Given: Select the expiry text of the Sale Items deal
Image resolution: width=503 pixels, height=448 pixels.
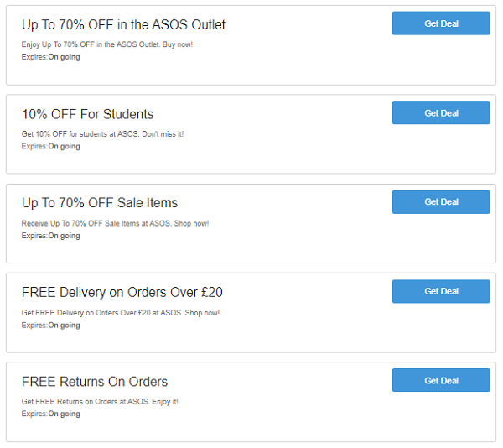Looking at the screenshot, I should pos(50,236).
